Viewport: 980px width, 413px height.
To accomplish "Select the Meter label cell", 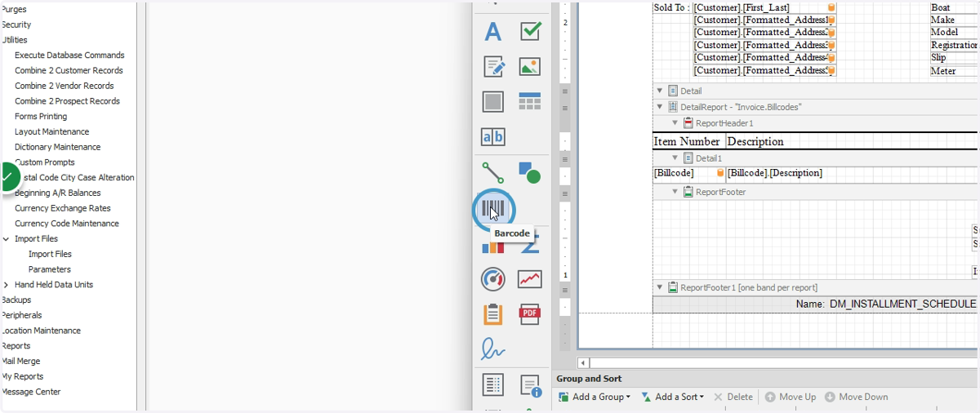I will (x=954, y=71).
